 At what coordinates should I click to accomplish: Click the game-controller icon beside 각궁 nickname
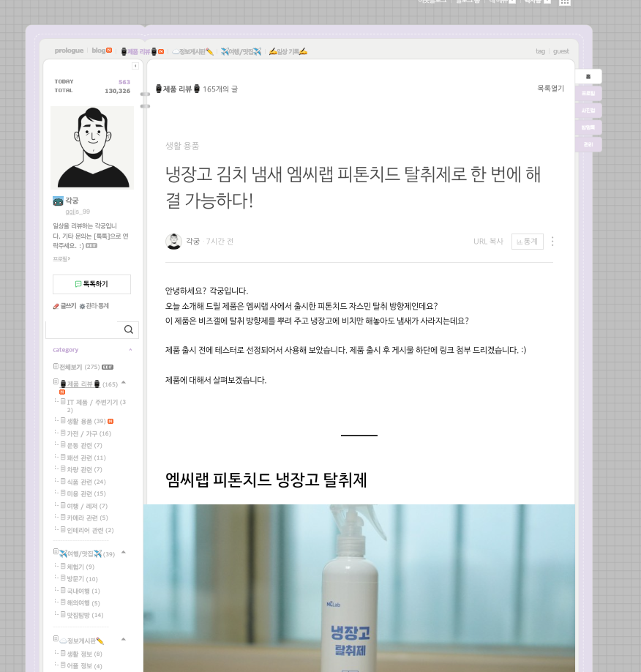point(58,201)
